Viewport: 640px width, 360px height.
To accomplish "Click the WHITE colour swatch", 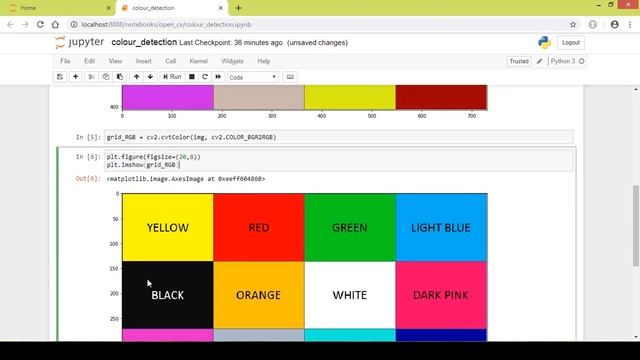I will tap(350, 295).
